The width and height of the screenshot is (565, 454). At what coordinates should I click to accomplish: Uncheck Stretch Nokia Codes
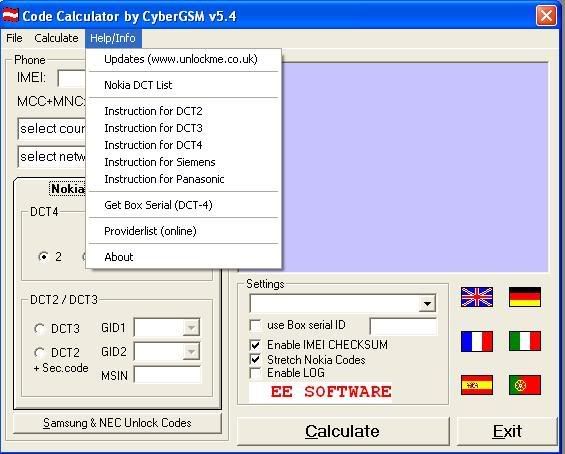click(x=255, y=360)
